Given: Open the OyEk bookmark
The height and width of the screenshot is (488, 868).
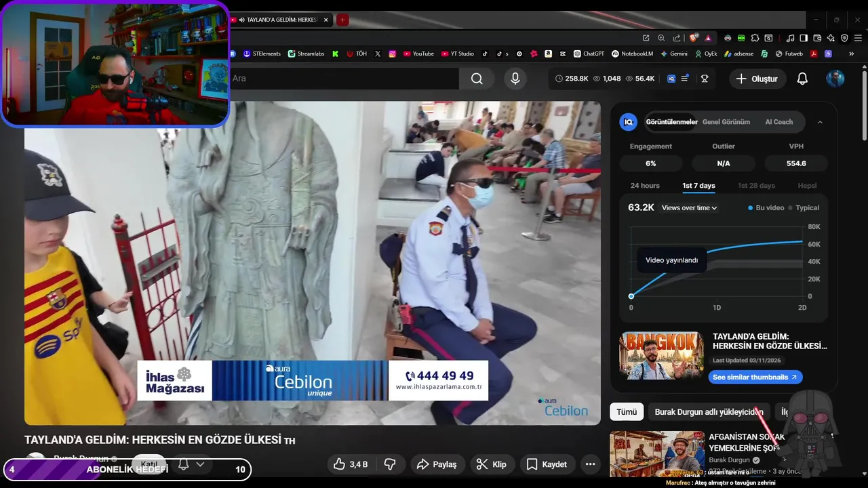Looking at the screenshot, I should click(x=705, y=54).
